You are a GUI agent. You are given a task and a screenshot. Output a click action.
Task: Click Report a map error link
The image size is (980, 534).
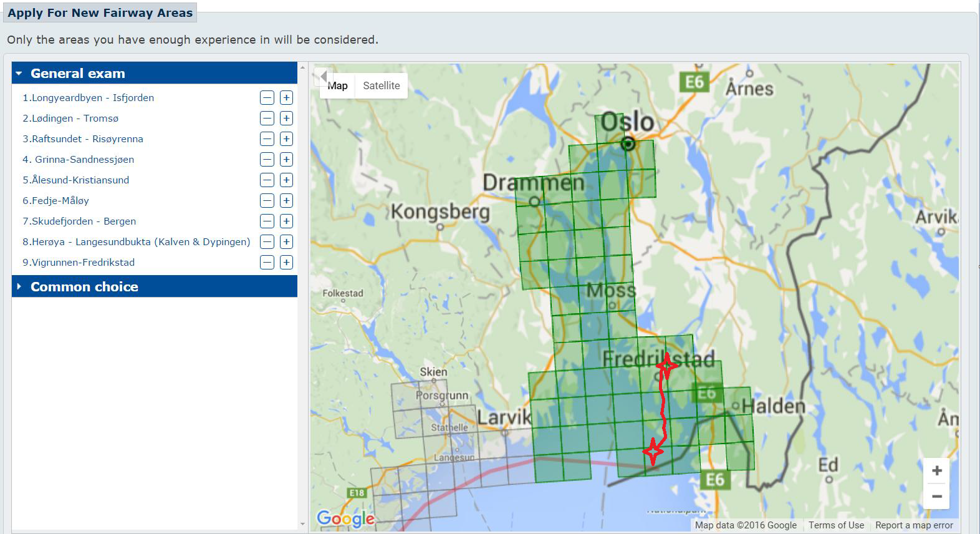pyautogui.click(x=914, y=525)
